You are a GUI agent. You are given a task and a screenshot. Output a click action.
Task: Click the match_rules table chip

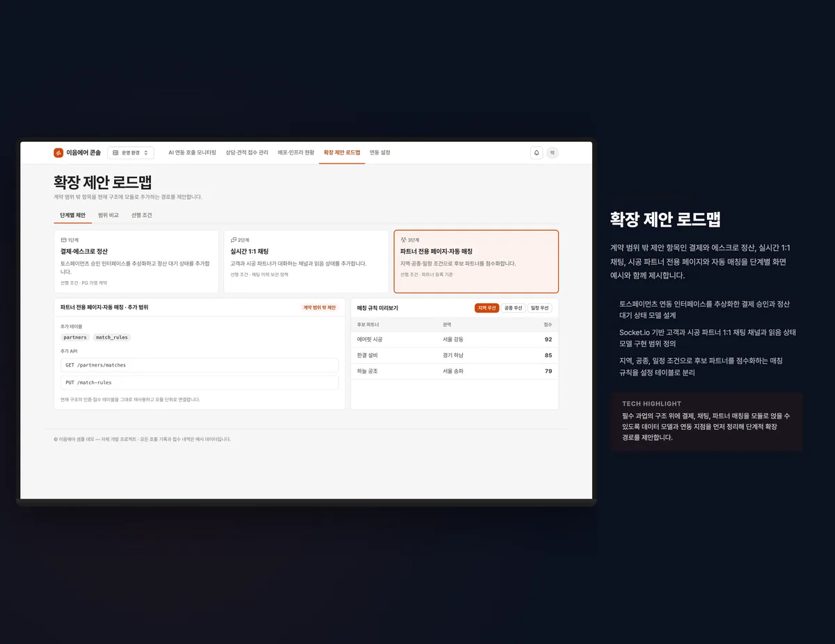[x=112, y=337]
